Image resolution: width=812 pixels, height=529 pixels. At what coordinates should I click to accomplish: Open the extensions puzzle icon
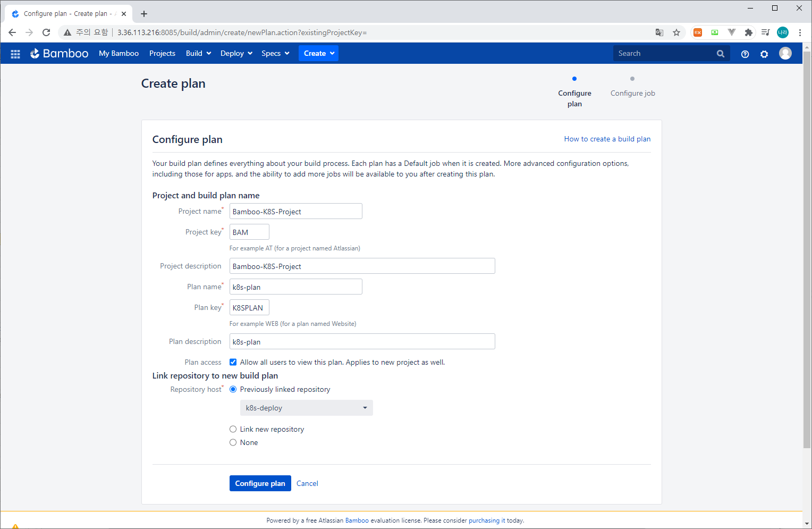[749, 32]
